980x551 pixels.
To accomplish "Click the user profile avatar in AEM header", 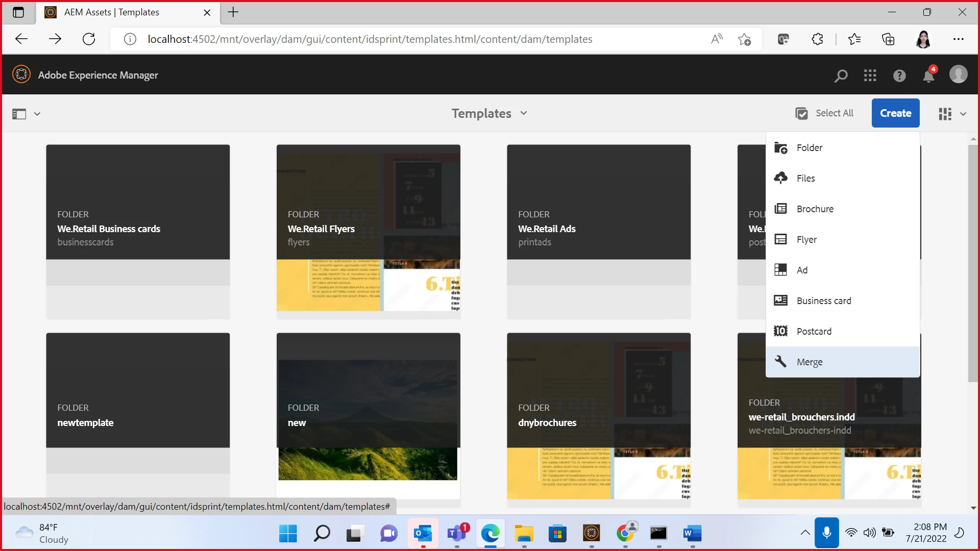I will [958, 74].
